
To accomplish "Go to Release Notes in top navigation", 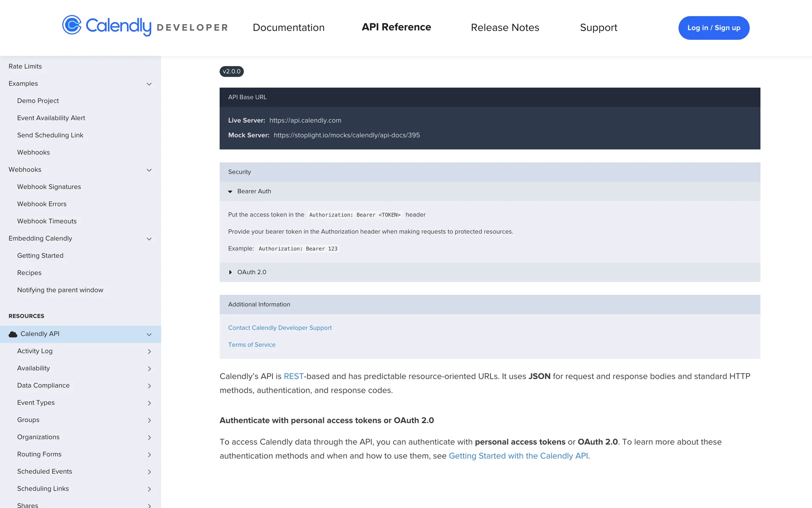I will [x=505, y=28].
